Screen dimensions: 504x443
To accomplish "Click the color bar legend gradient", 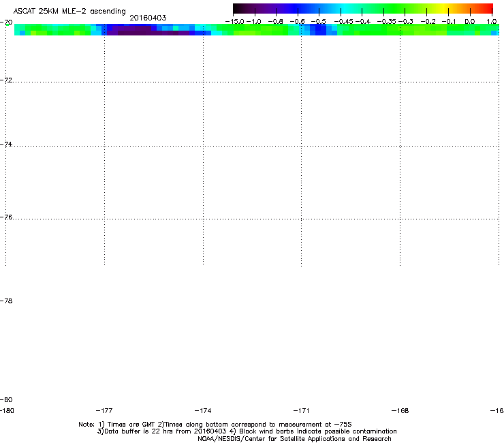I will (363, 8).
